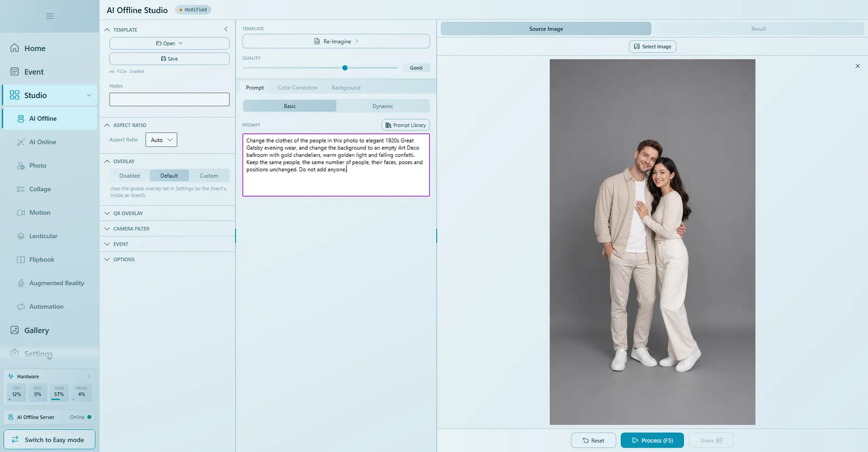Switch to the Background tab

(x=346, y=88)
